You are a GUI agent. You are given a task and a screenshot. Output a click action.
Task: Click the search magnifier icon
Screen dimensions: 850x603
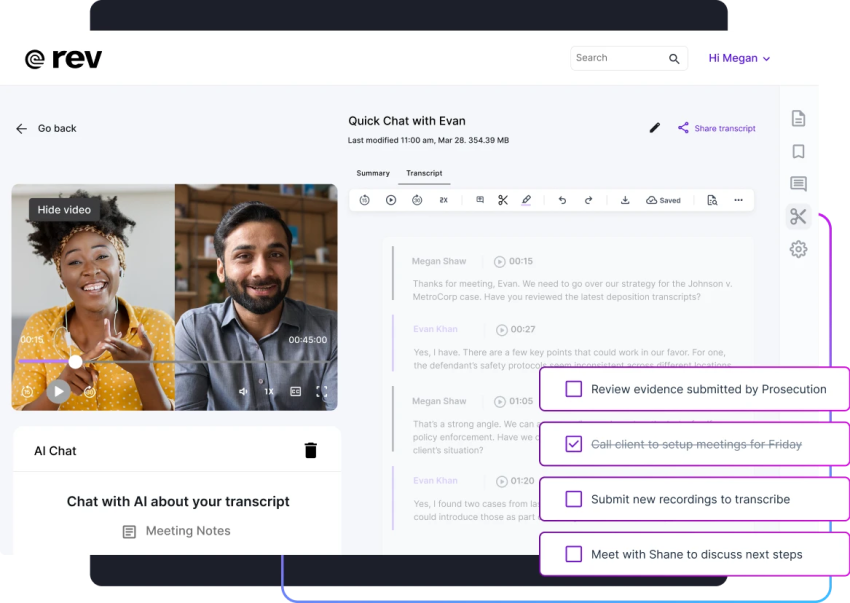coord(674,59)
